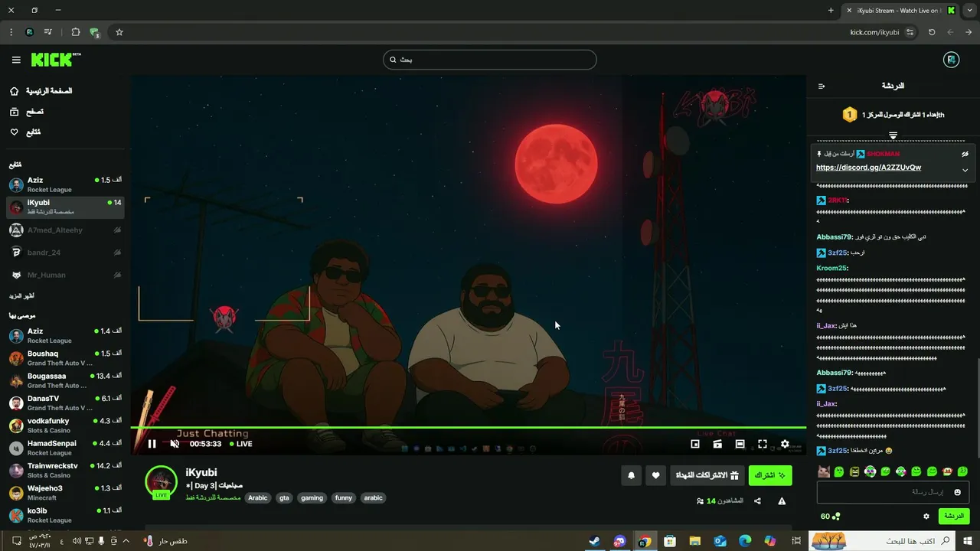Click the Arabic capitalized tag
The height and width of the screenshot is (551, 980).
click(x=258, y=497)
